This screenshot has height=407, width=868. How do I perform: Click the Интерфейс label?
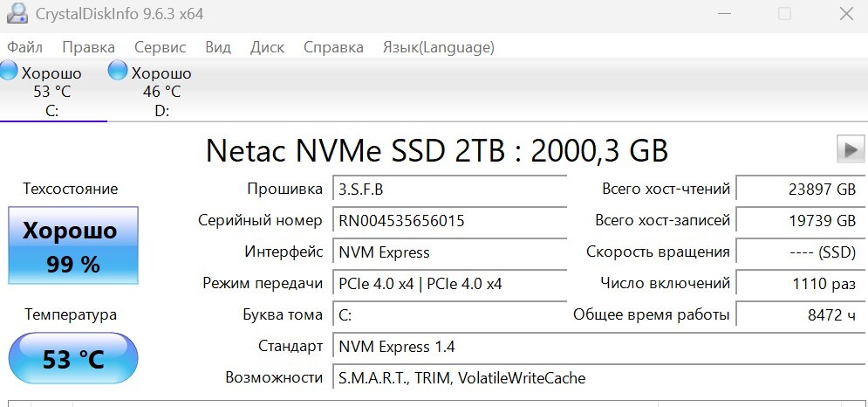284,252
